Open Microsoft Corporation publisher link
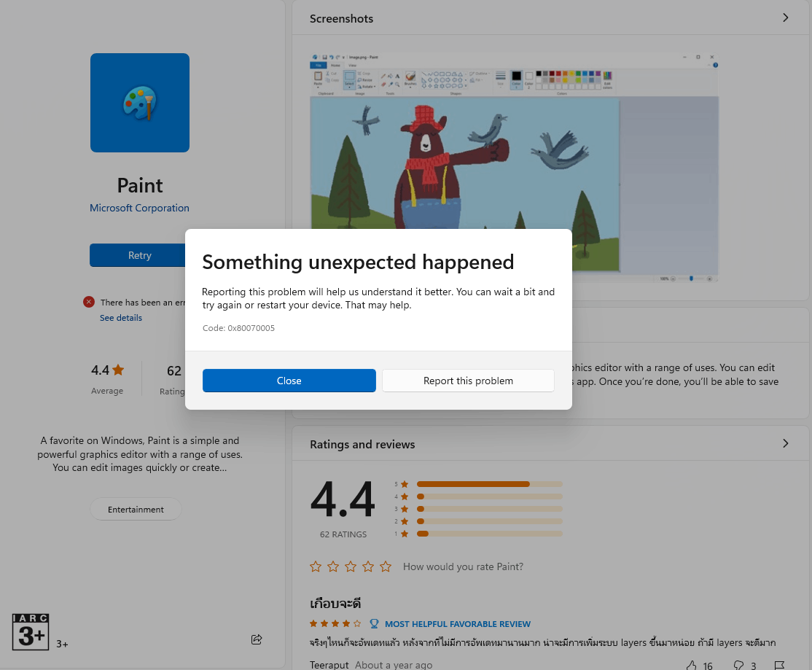This screenshot has height=670, width=812. click(139, 208)
